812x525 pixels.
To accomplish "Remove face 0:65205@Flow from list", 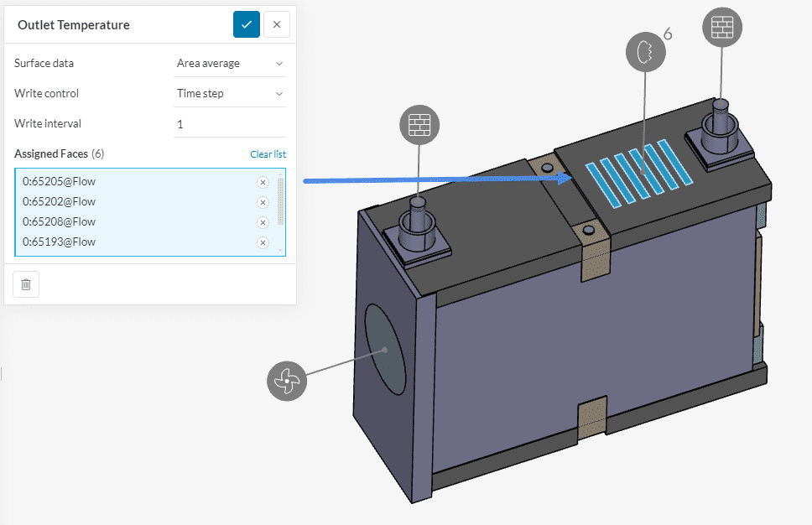I will coord(262,182).
